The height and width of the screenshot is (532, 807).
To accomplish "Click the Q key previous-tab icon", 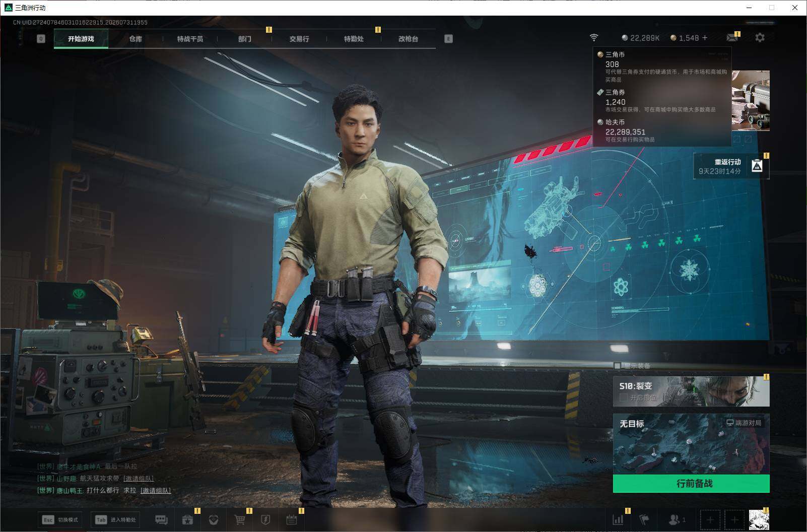I will pyautogui.click(x=41, y=39).
